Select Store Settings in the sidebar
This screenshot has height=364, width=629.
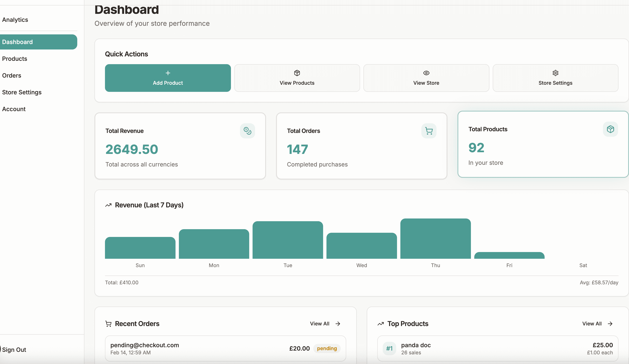[x=22, y=92]
